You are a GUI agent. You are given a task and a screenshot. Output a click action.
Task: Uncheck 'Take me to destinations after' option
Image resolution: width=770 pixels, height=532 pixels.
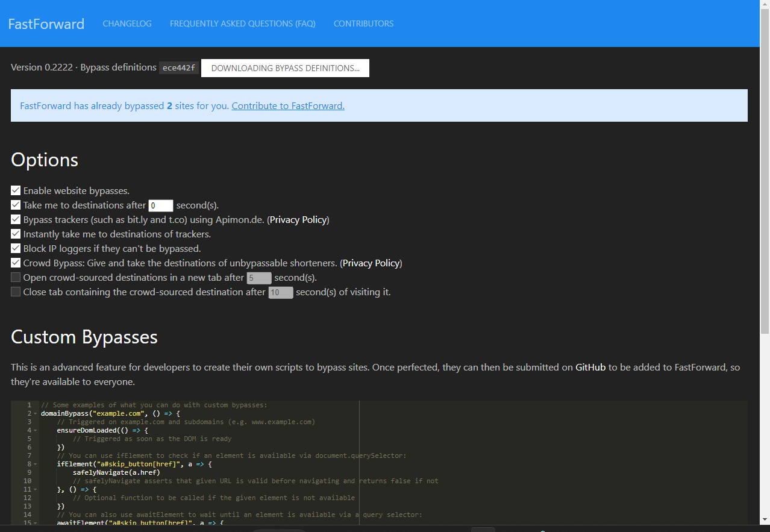pyautogui.click(x=15, y=205)
